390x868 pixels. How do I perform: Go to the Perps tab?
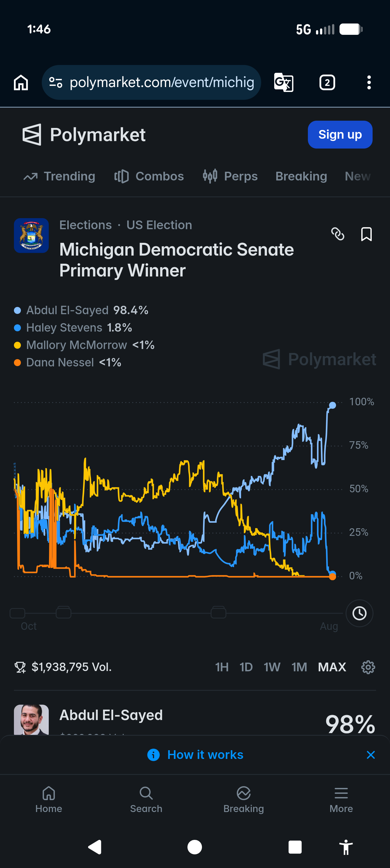(230, 176)
